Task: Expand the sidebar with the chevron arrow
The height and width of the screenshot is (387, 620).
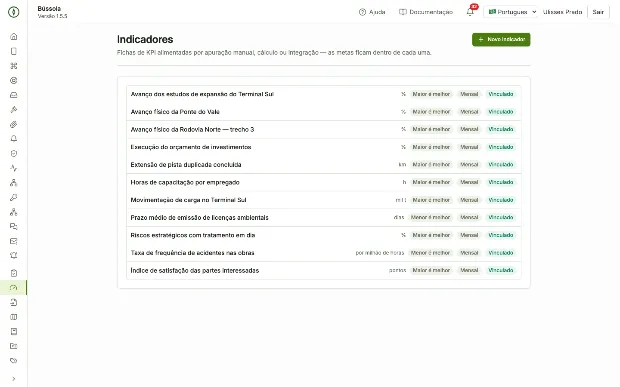Action: (x=13, y=379)
